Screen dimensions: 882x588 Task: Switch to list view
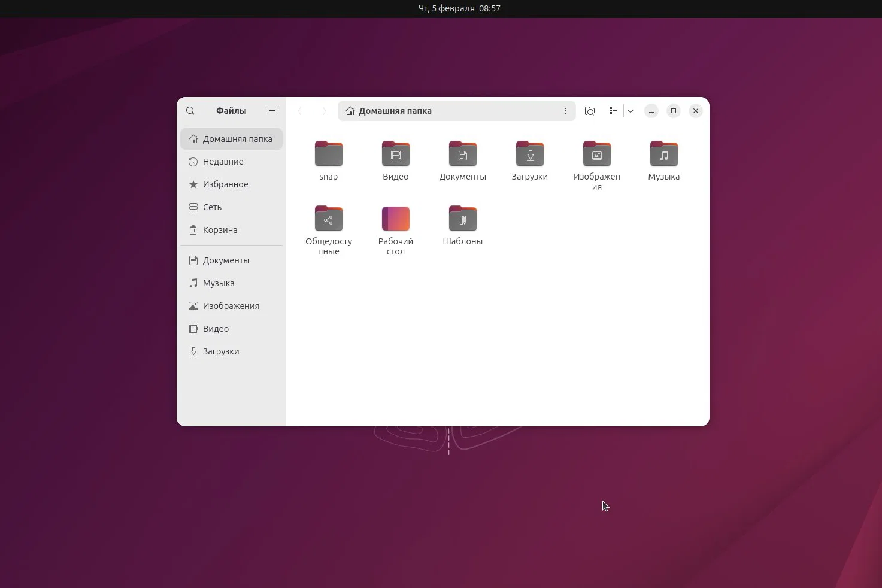[x=613, y=111]
